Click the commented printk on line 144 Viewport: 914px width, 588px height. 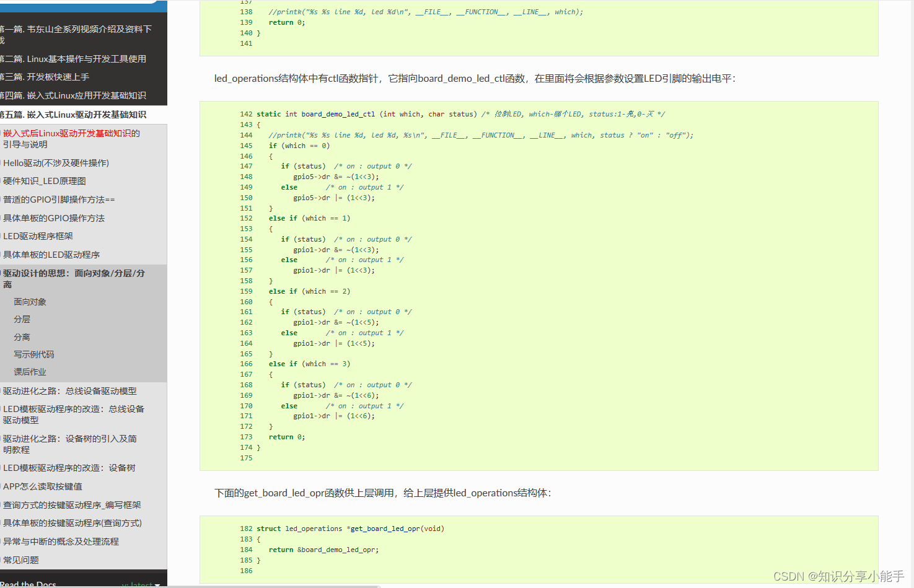(481, 135)
